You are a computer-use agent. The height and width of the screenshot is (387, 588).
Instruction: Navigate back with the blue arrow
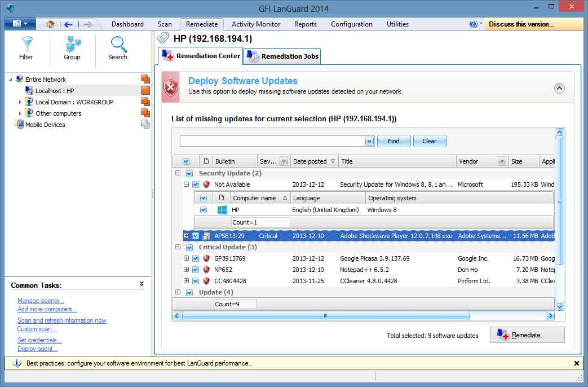tap(68, 24)
